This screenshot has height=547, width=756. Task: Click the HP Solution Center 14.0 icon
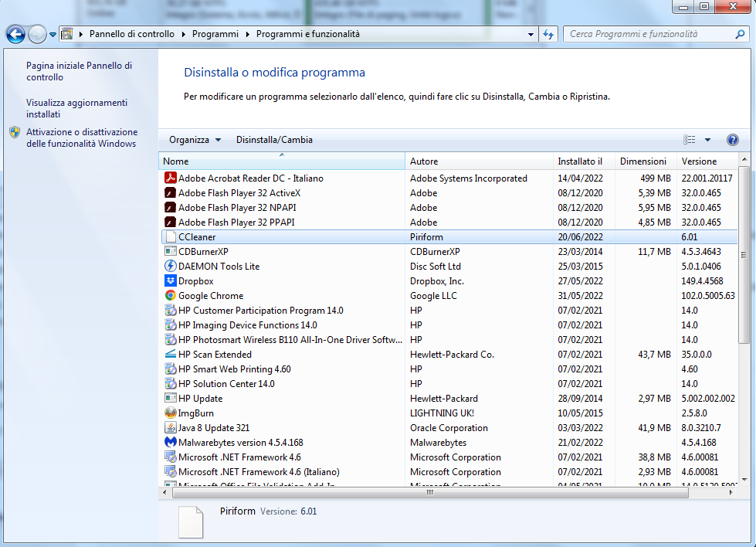coord(170,383)
